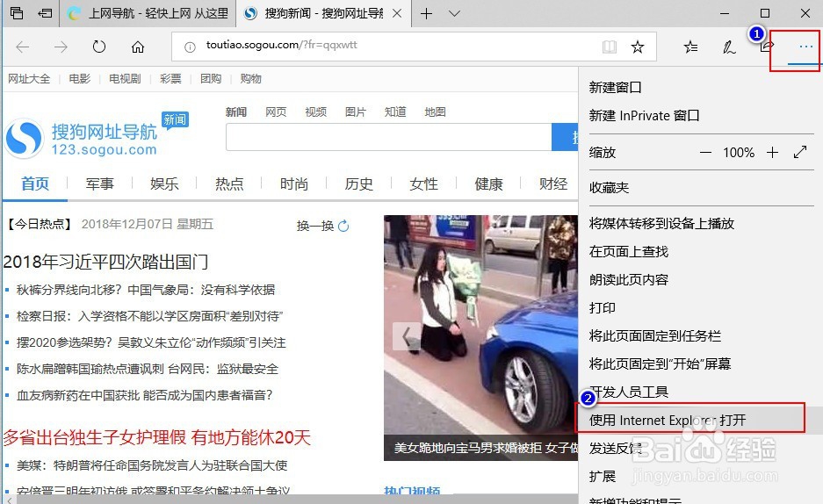Open the 健康 news category

click(488, 184)
